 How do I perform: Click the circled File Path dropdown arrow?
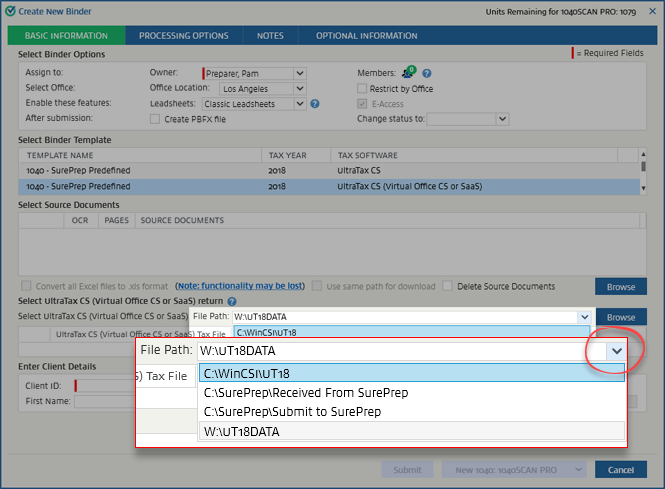[617, 351]
